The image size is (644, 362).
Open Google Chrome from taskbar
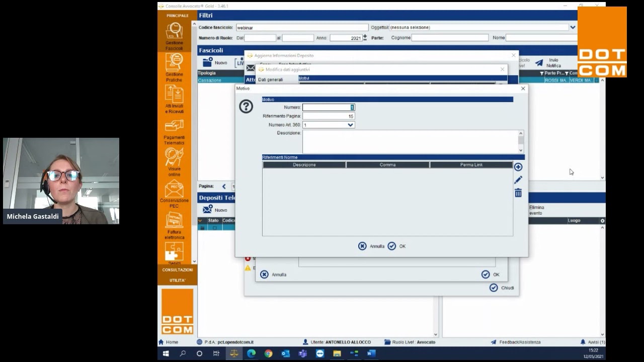tap(268, 353)
